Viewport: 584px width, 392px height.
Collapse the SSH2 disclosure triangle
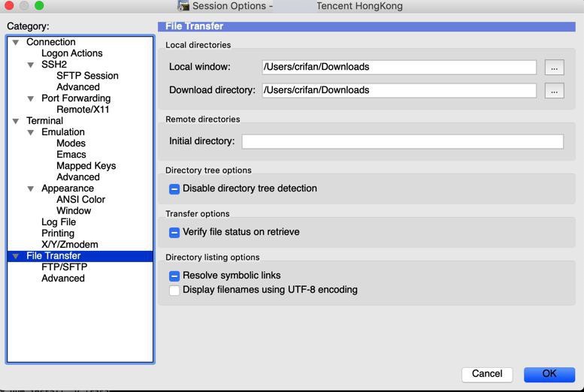[31, 65]
